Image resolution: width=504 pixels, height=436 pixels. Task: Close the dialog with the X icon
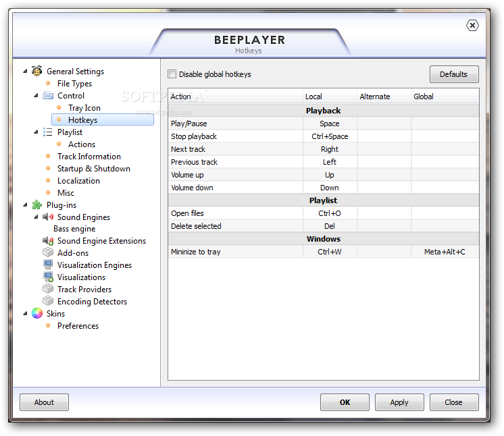click(472, 26)
